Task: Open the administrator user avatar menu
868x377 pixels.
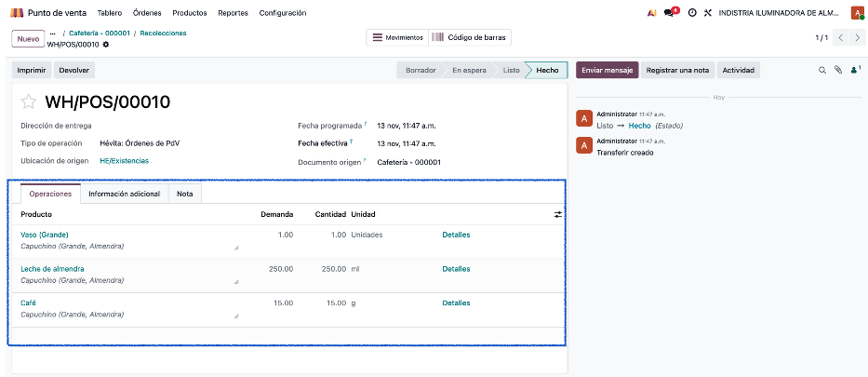Action: 857,13
